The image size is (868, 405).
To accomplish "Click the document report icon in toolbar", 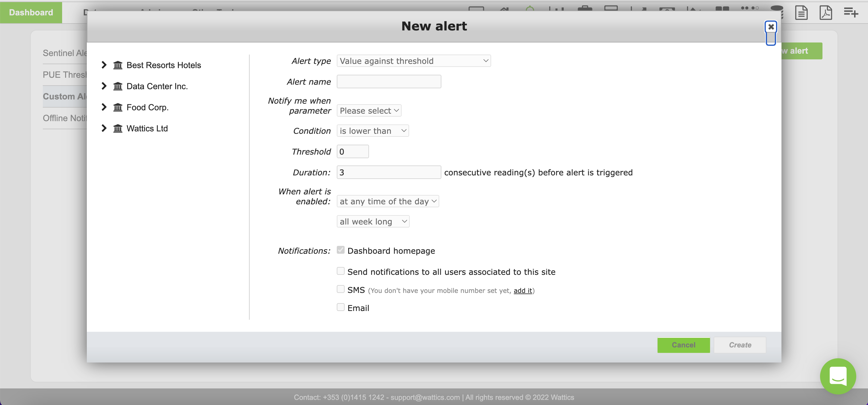I will pos(801,13).
